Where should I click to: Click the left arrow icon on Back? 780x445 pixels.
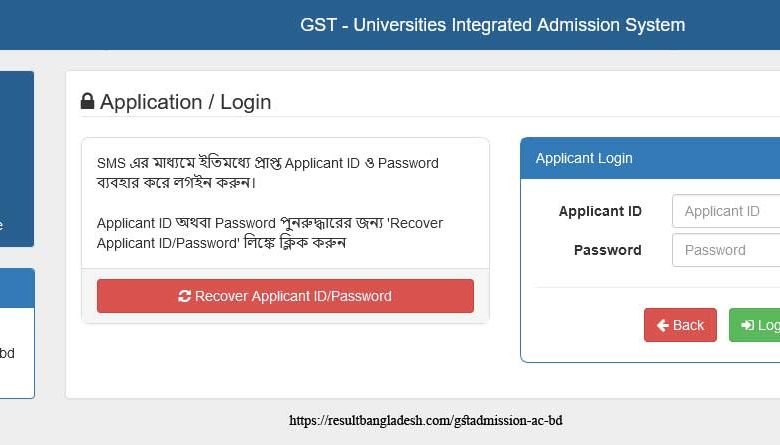click(x=662, y=325)
